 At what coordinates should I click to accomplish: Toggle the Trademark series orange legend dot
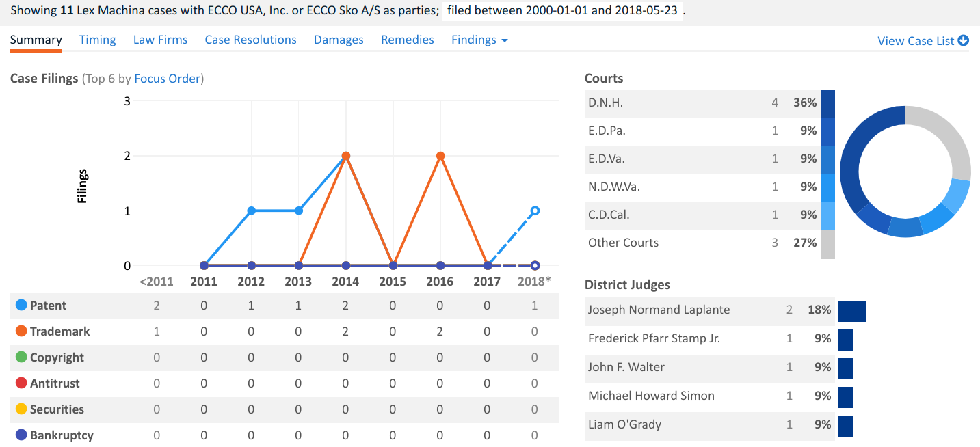point(21,331)
